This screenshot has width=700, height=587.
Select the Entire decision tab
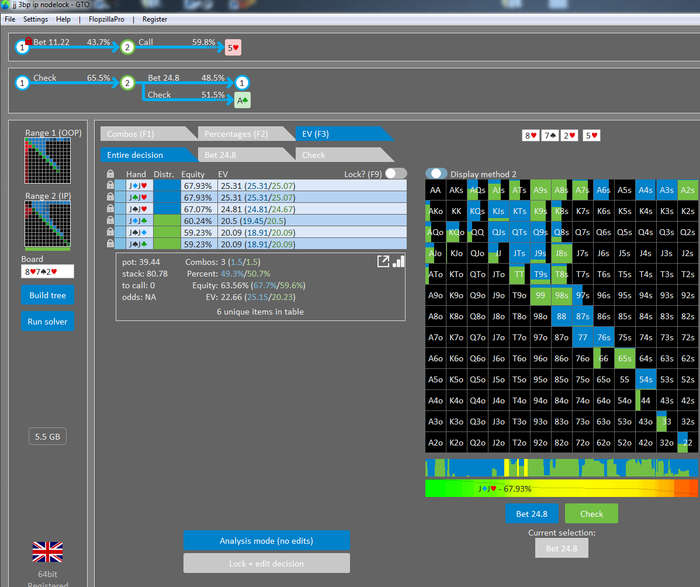145,155
